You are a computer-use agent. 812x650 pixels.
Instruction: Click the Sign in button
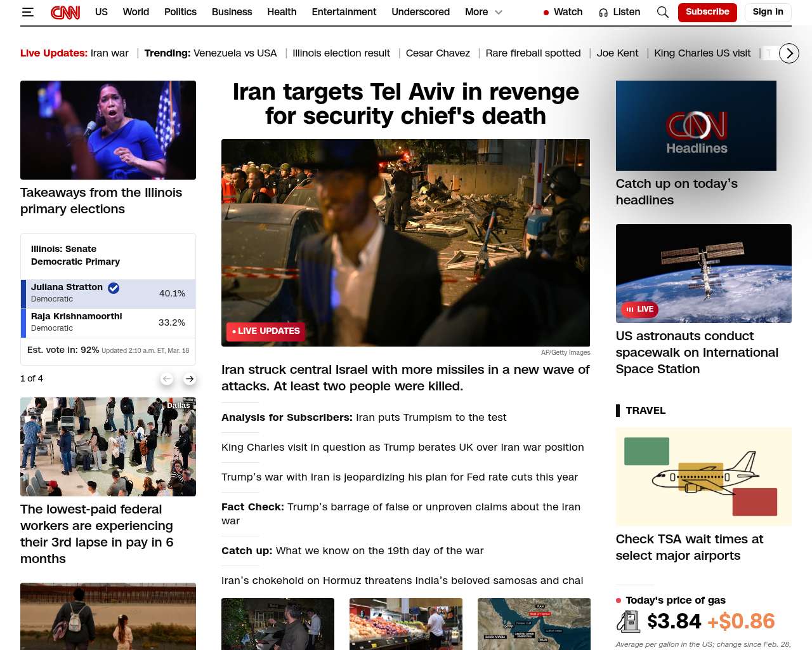[x=768, y=12]
